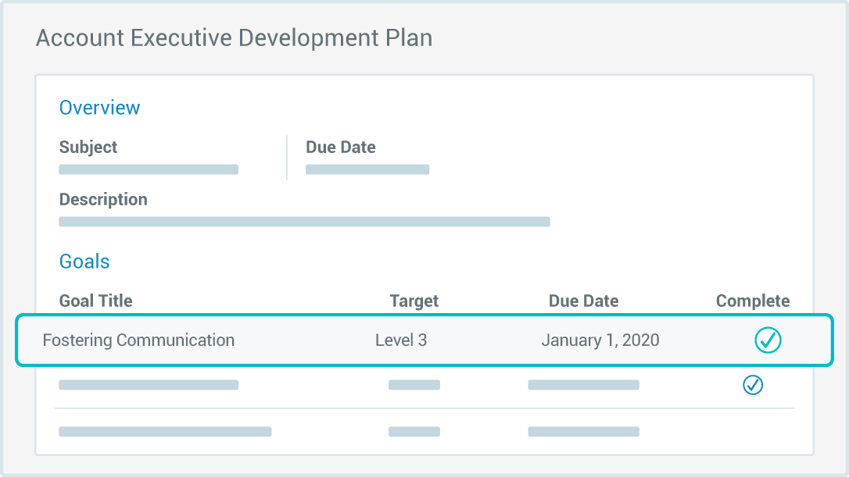
Task: Toggle the Fostering Communication complete checkmark
Action: (768, 340)
